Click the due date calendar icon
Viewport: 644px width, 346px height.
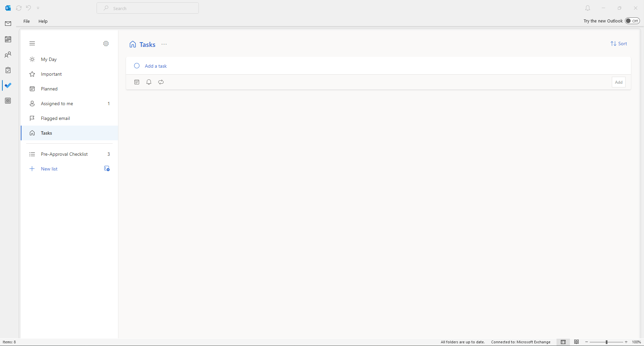point(137,82)
